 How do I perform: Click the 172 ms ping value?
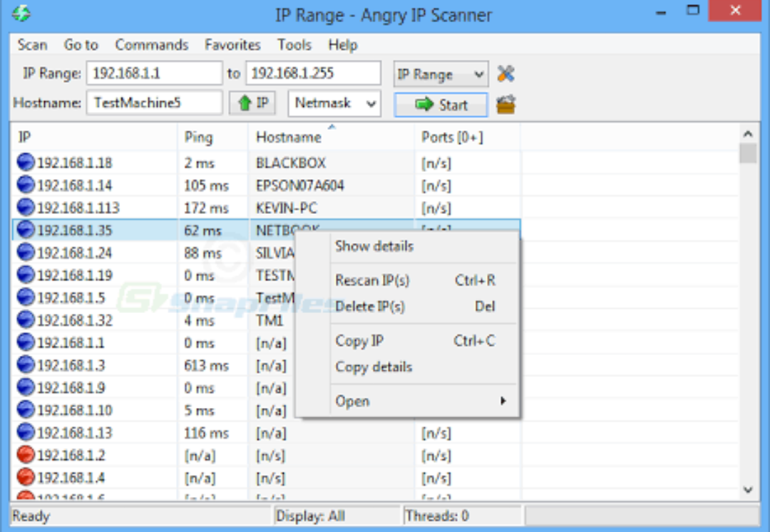click(206, 208)
